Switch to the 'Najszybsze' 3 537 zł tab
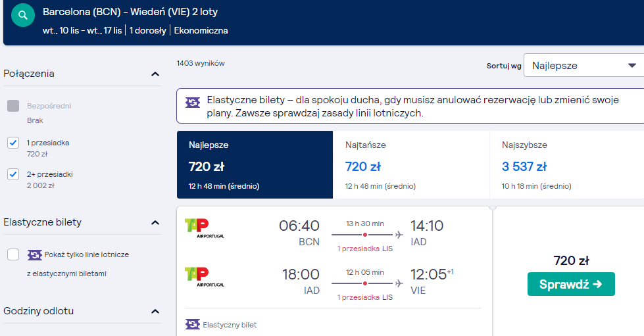The height and width of the screenshot is (336, 644). click(567, 165)
